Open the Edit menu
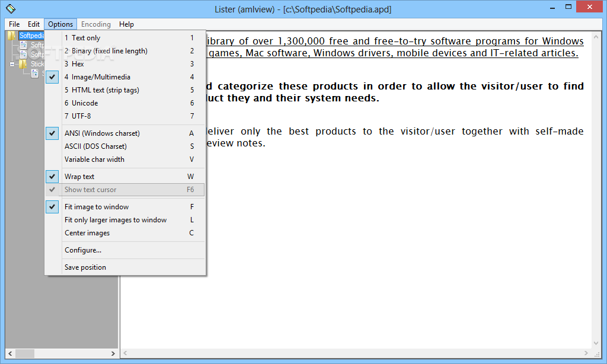 34,24
